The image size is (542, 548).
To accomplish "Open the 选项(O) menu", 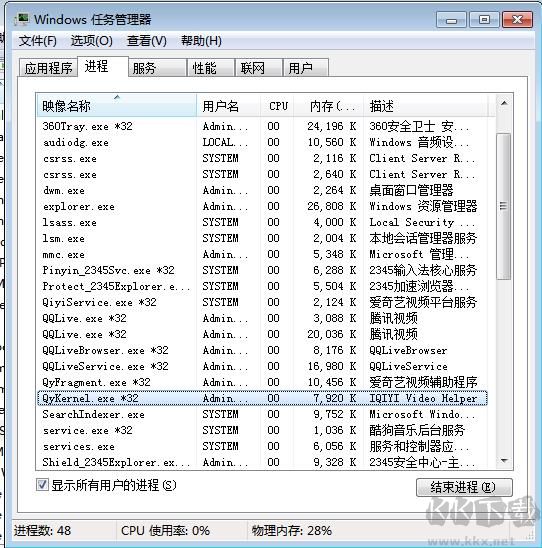I will [92, 41].
